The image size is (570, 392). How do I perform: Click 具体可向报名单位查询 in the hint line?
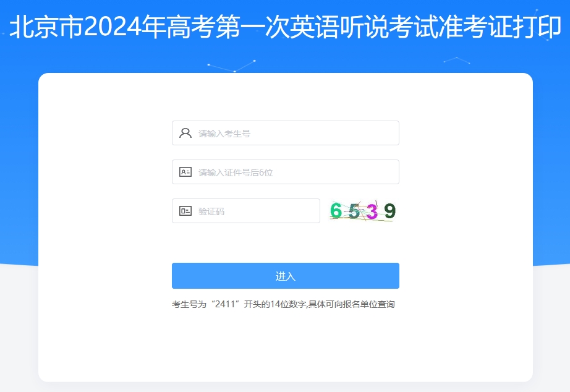(x=352, y=304)
